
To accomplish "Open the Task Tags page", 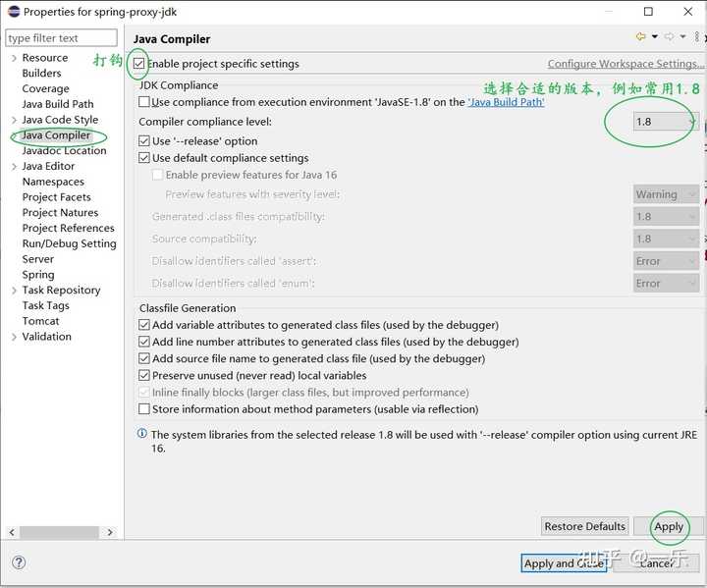I will (x=45, y=305).
